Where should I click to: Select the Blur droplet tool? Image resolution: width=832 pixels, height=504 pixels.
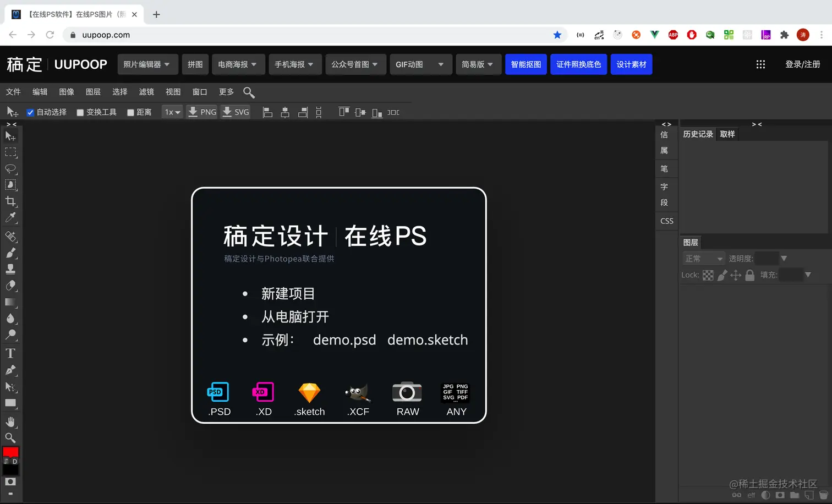point(10,319)
